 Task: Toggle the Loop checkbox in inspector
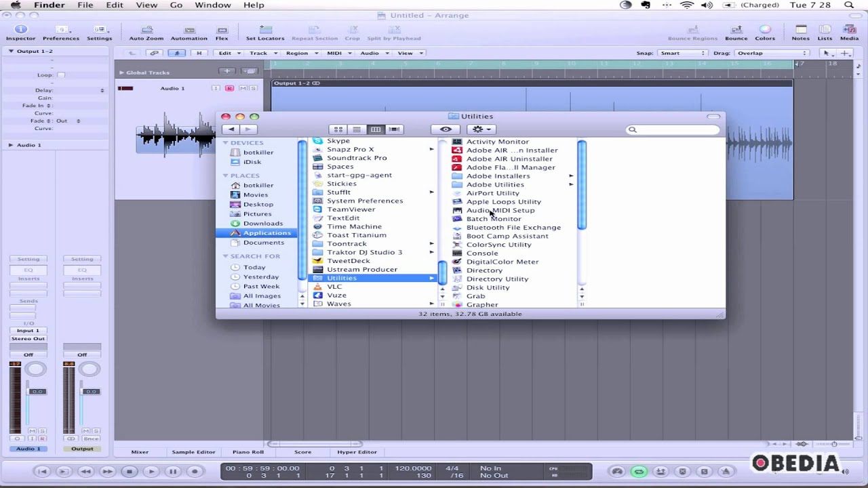pyautogui.click(x=60, y=75)
